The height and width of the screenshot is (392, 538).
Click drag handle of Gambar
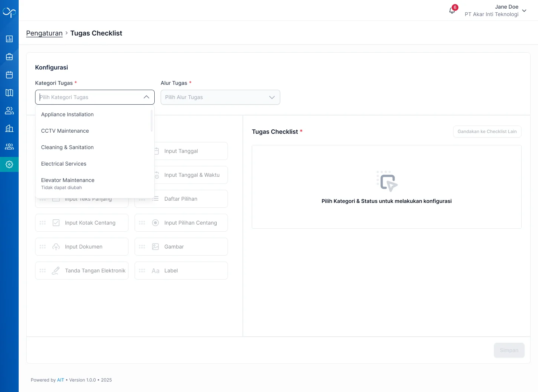click(x=142, y=247)
